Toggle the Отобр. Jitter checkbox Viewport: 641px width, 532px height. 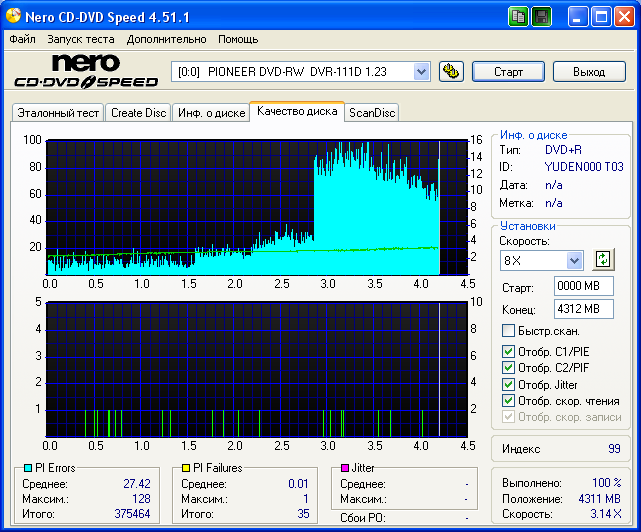[x=508, y=384]
